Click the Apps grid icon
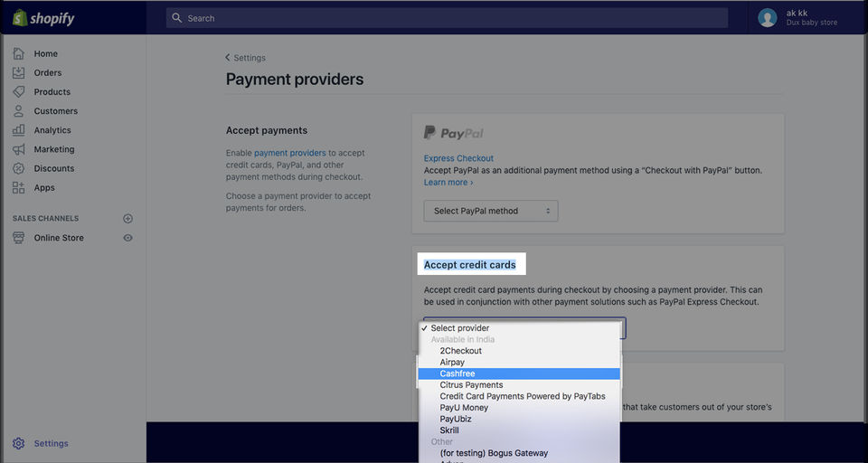This screenshot has height=463, width=868. [x=19, y=188]
